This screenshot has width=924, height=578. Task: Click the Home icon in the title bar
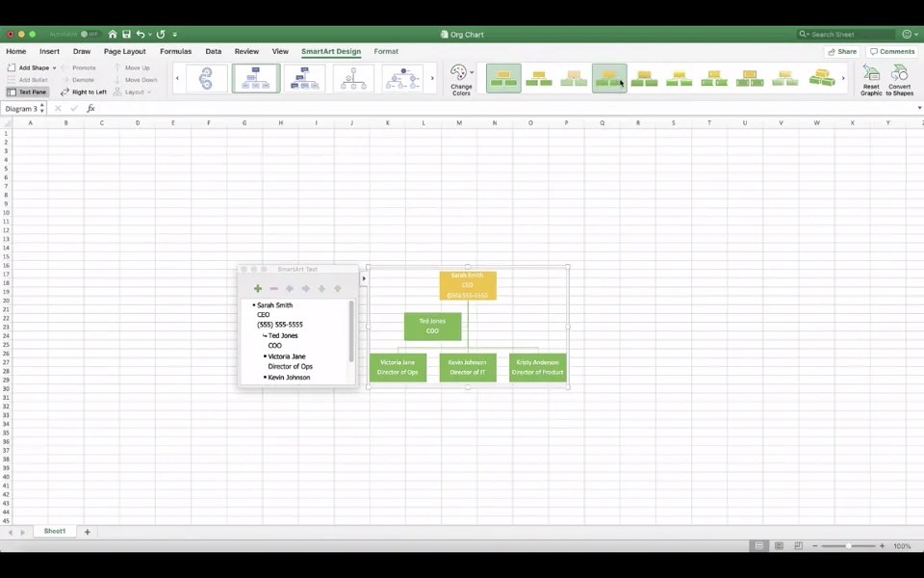pos(113,35)
